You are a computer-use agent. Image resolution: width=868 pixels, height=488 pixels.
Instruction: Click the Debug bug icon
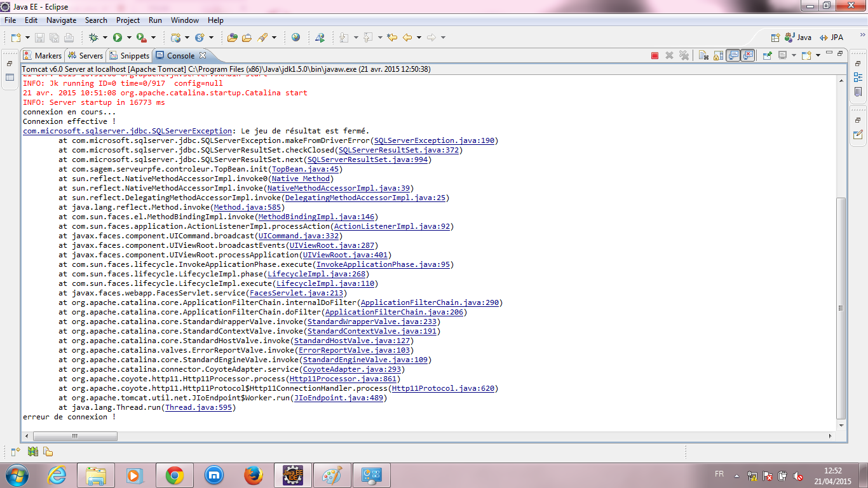(93, 37)
